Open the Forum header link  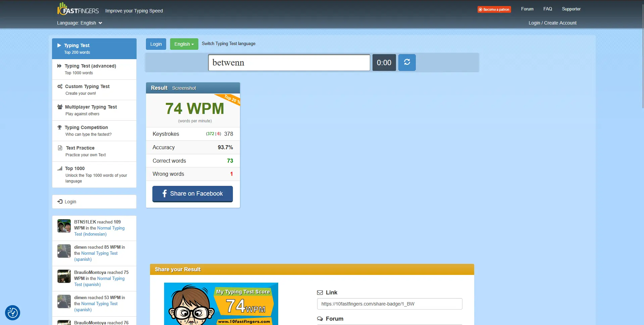point(527,9)
